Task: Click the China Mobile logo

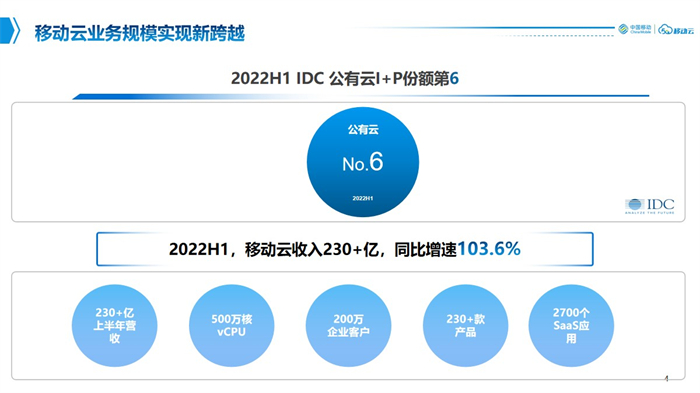Action: point(635,29)
